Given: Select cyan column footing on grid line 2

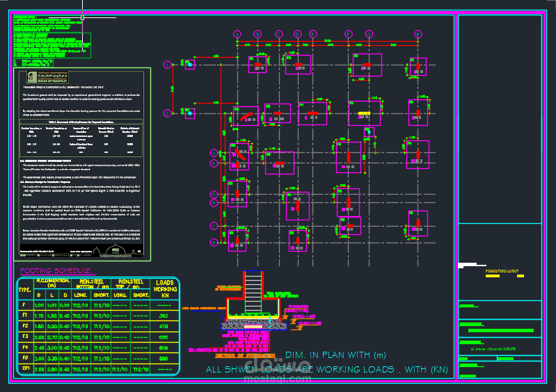Looking at the screenshot, I should coord(190,113).
